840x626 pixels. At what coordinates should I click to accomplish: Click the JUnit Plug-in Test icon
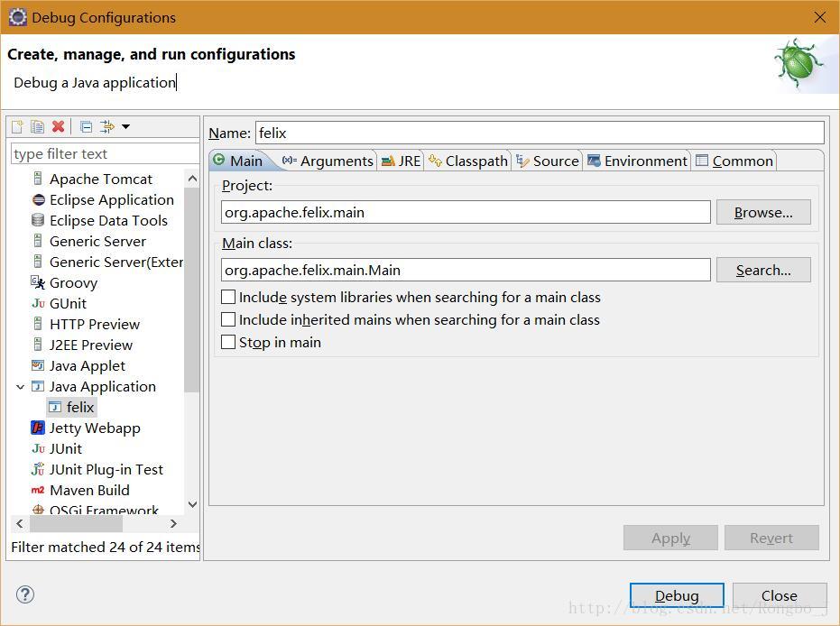point(38,469)
